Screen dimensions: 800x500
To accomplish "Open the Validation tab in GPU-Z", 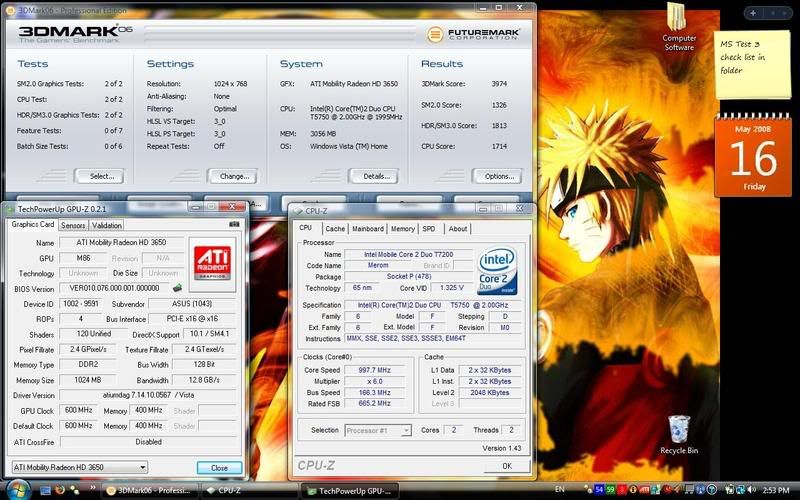I will pyautogui.click(x=107, y=225).
